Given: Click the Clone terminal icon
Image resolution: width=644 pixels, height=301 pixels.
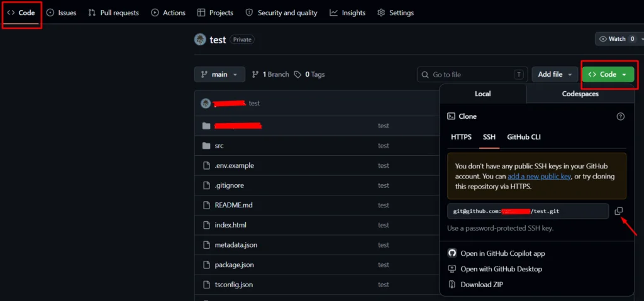Looking at the screenshot, I should 451,116.
